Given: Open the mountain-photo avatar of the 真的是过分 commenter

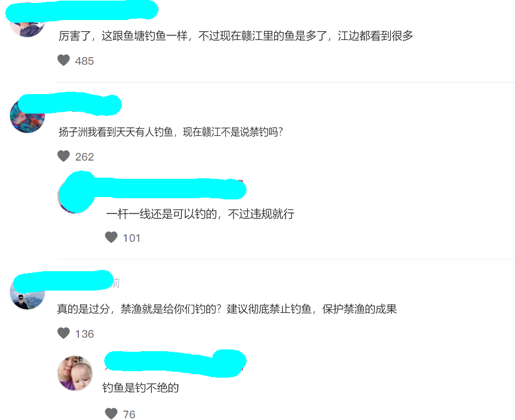Looking at the screenshot, I should tap(27, 293).
